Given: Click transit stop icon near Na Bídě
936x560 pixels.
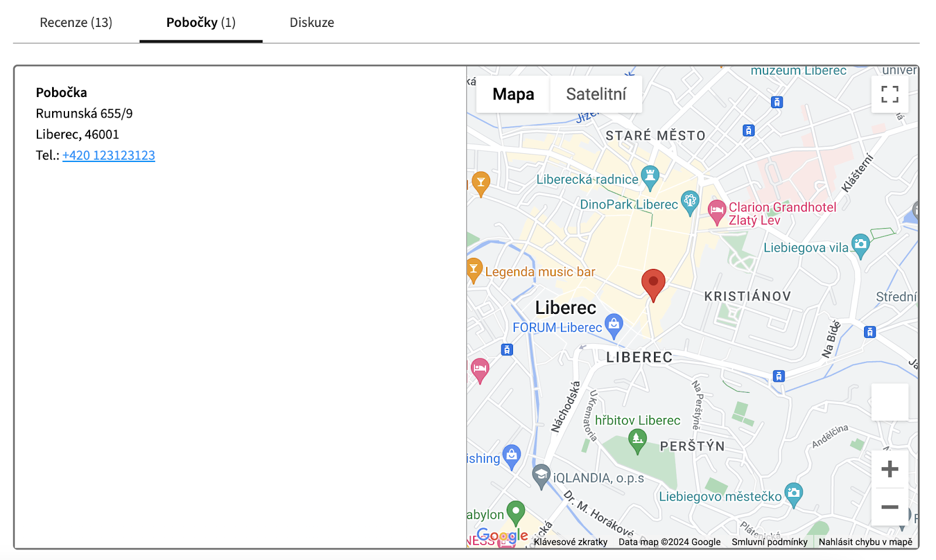Looking at the screenshot, I should click(x=870, y=332).
